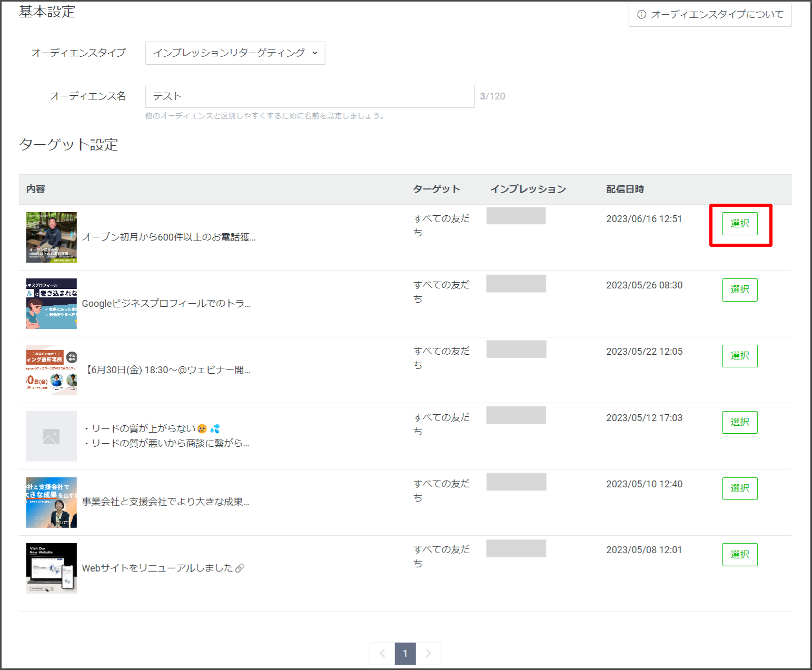
Task: Click the インプレッション column header
Action: coord(528,189)
